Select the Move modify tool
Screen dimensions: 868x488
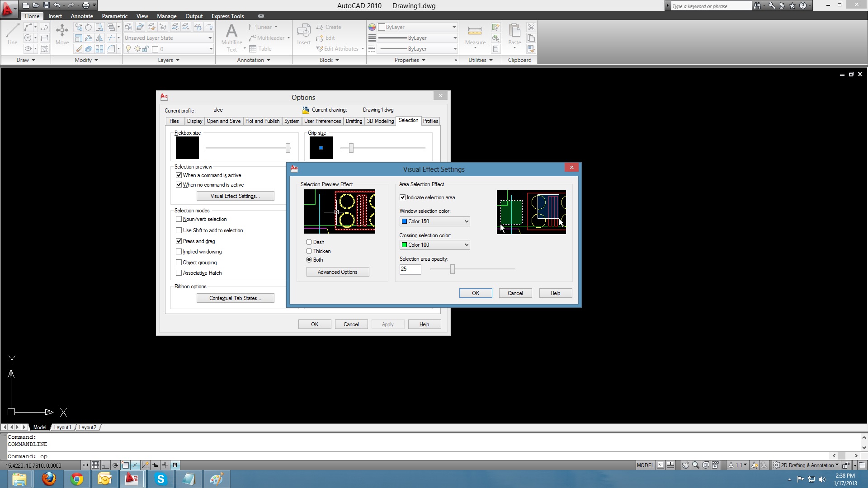[62, 34]
